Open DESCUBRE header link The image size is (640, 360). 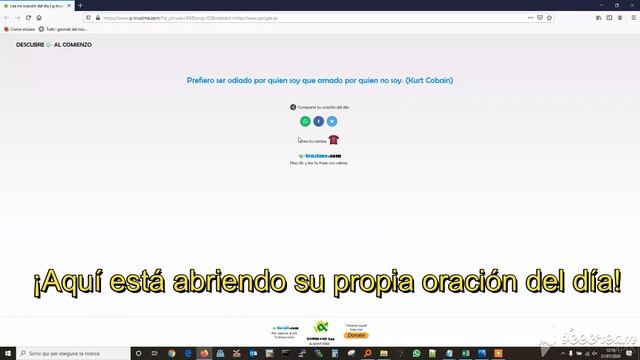click(30, 45)
